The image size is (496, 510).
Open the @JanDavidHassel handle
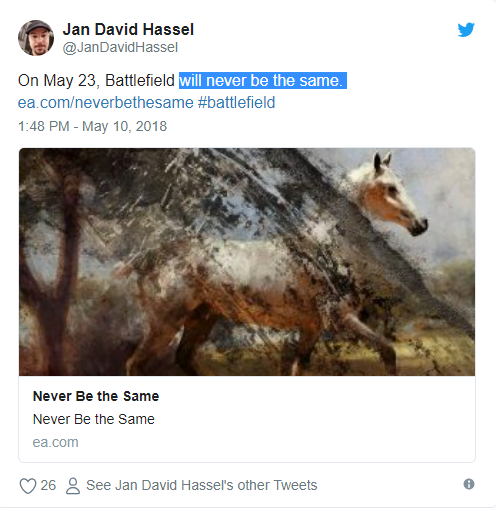coord(120,47)
